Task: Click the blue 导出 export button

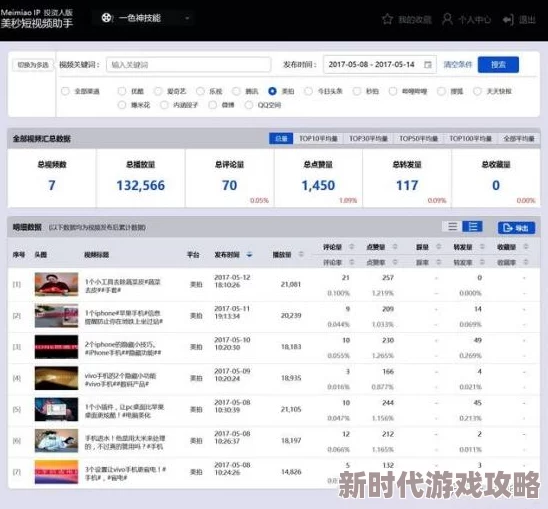Action: [x=516, y=228]
